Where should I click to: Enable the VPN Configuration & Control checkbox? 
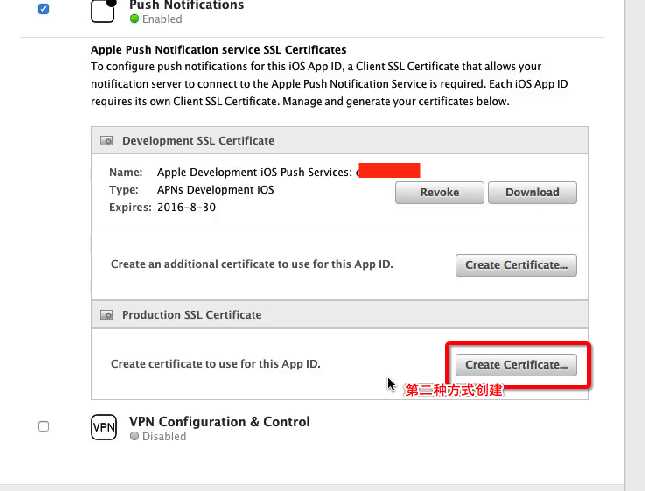click(x=43, y=426)
